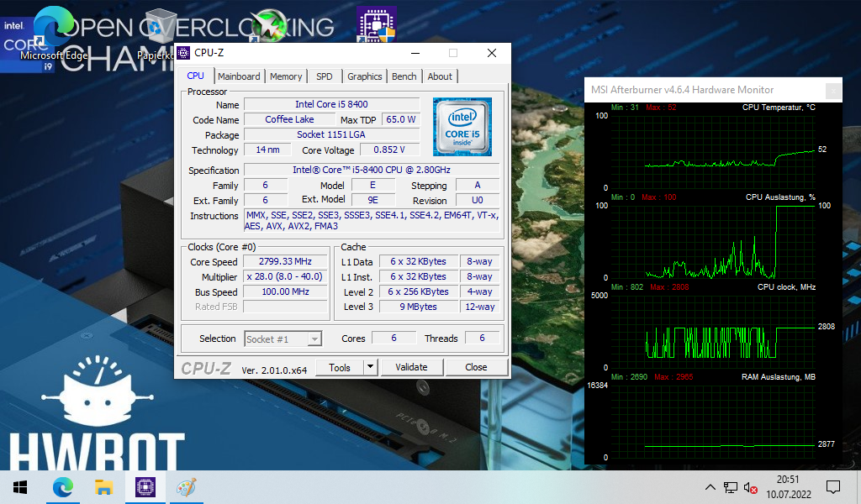Image resolution: width=861 pixels, height=504 pixels.
Task: Close CPU-Z with the title bar X
Action: 492,53
